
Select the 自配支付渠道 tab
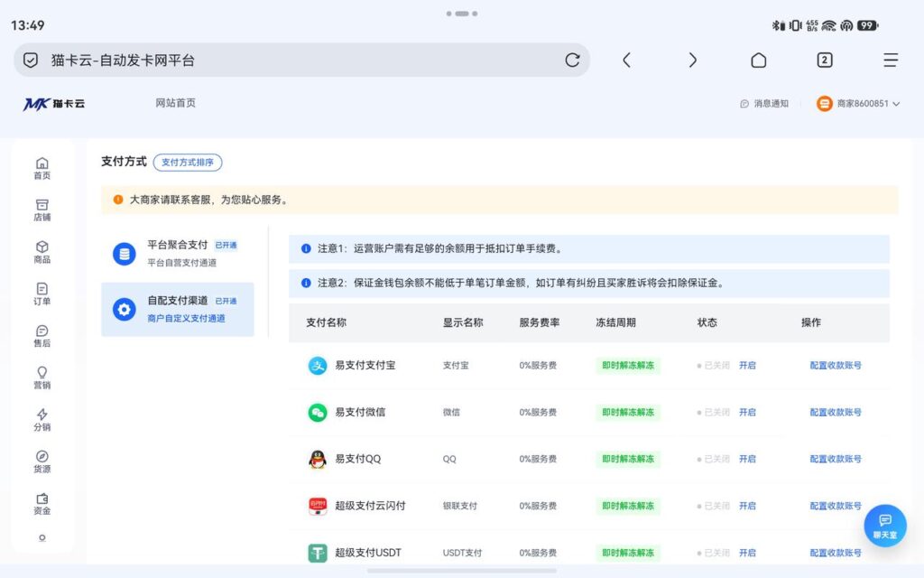click(178, 309)
